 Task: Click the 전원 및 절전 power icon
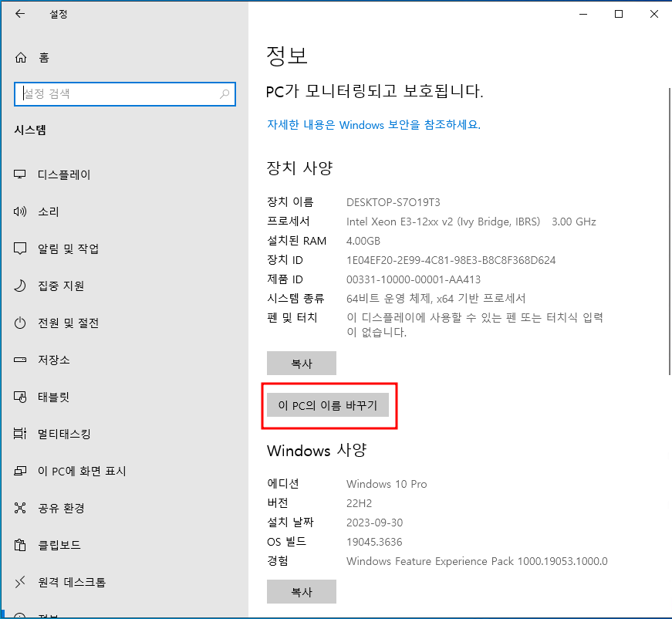(21, 323)
